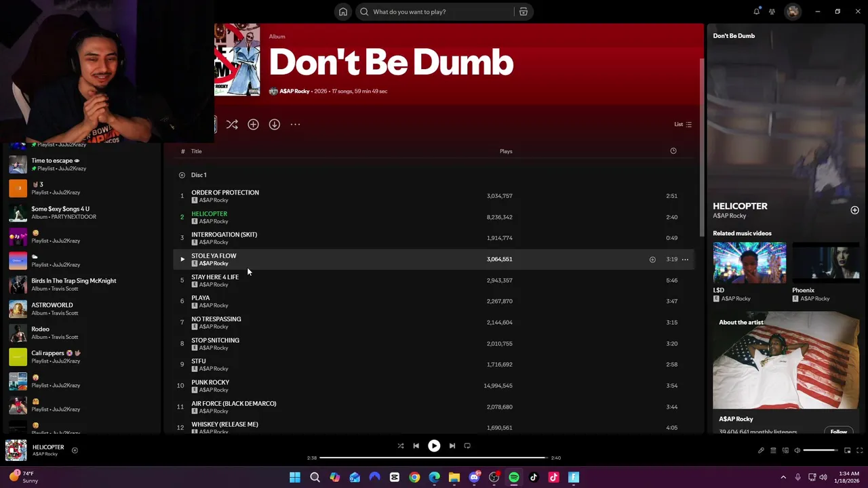Open the Browse icon in search bar
868x488 pixels.
click(x=523, y=12)
